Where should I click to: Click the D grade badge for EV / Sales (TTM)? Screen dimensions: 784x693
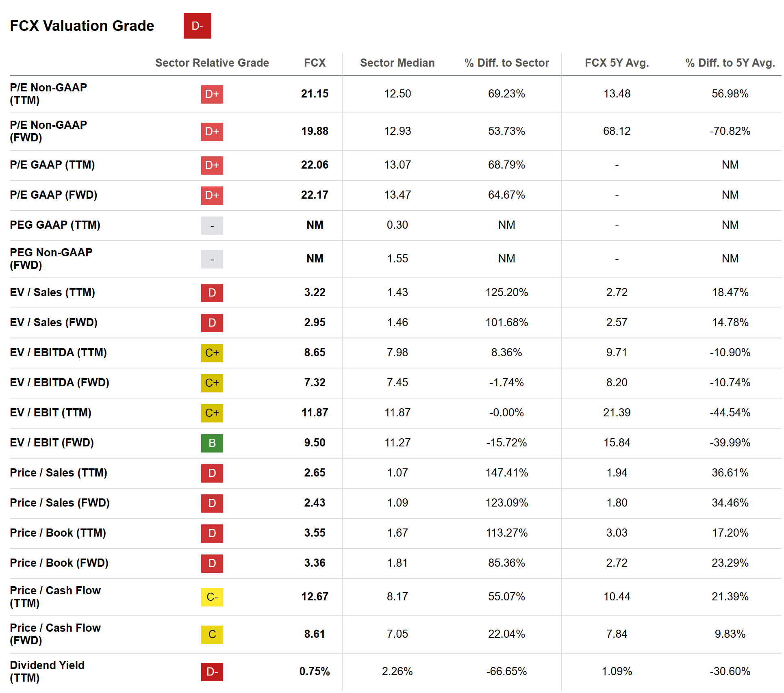212,293
